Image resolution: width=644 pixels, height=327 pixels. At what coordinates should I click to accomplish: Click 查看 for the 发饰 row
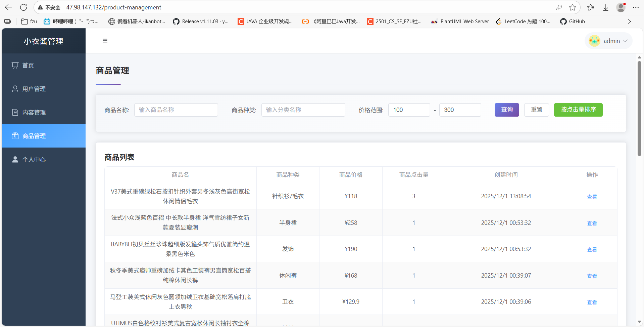592,249
